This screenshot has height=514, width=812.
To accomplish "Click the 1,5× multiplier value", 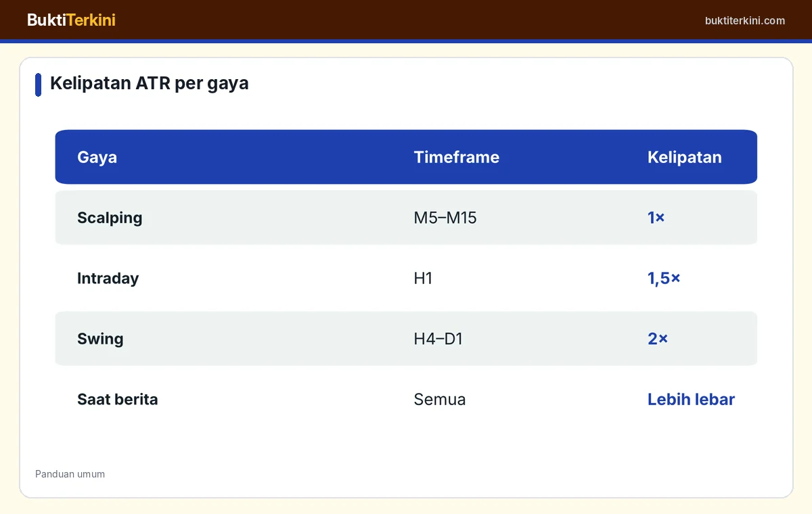I will pos(664,278).
